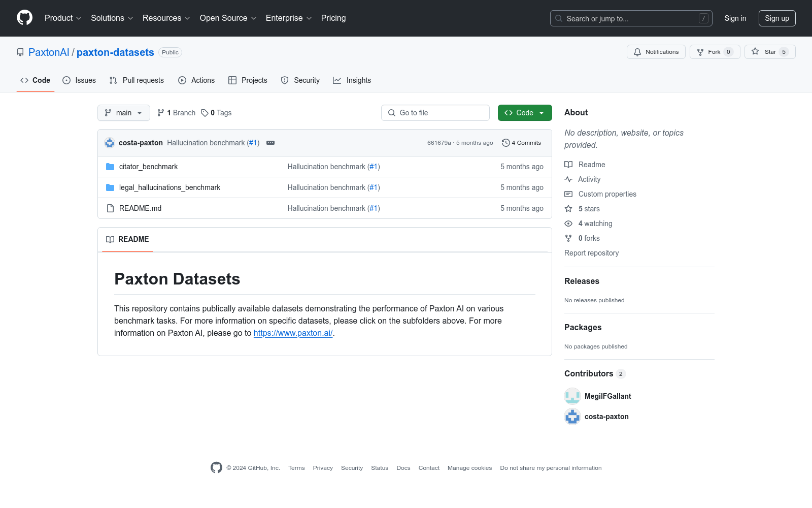Open commit 661679a
Viewport: 812px width, 508px height.
coord(439,143)
